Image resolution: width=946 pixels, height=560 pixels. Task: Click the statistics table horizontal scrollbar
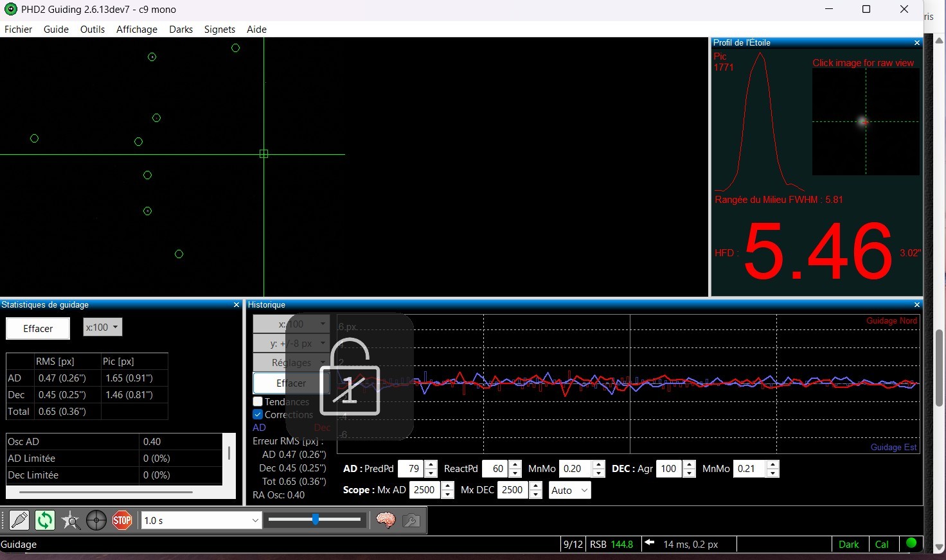click(x=106, y=493)
